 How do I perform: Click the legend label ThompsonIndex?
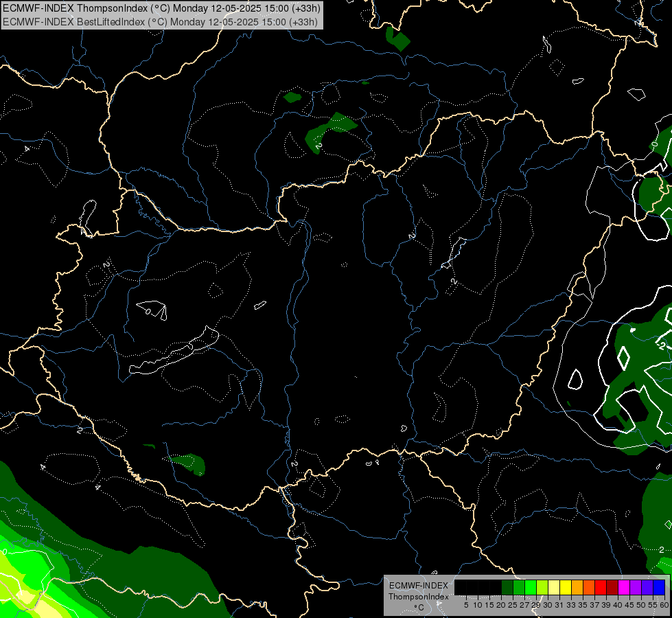coord(419,597)
